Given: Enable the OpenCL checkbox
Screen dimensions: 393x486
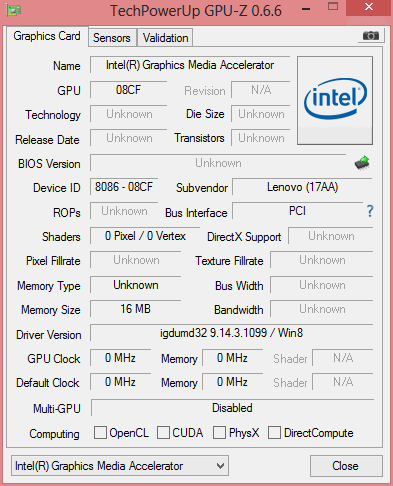Looking at the screenshot, I should 100,433.
